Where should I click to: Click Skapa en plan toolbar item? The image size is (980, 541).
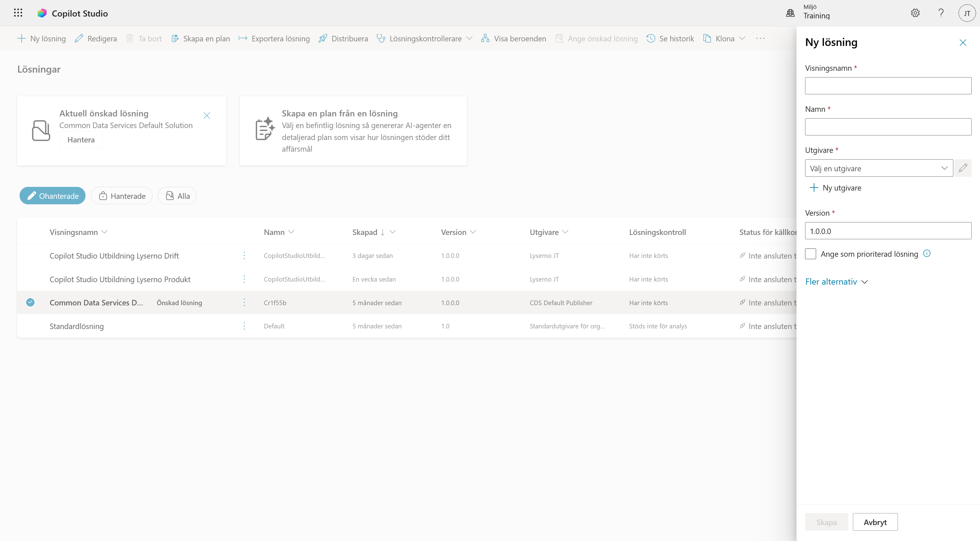(x=200, y=38)
